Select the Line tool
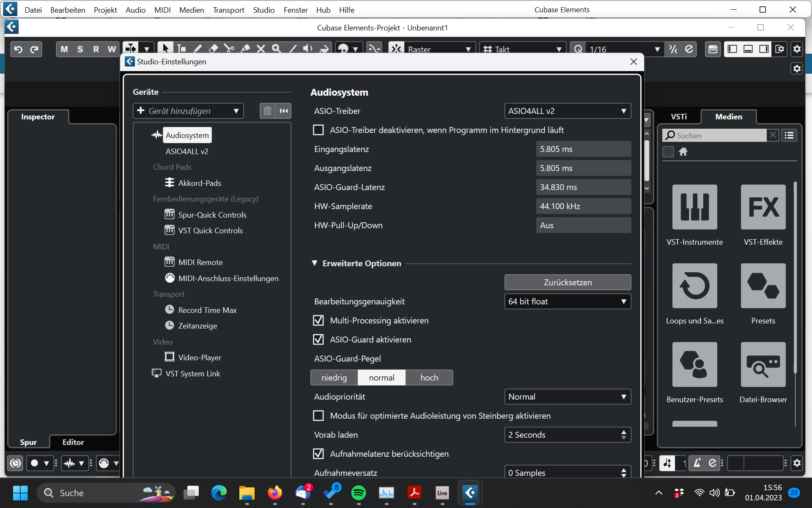Viewport: 812px width, 508px height. pyautogui.click(x=293, y=49)
